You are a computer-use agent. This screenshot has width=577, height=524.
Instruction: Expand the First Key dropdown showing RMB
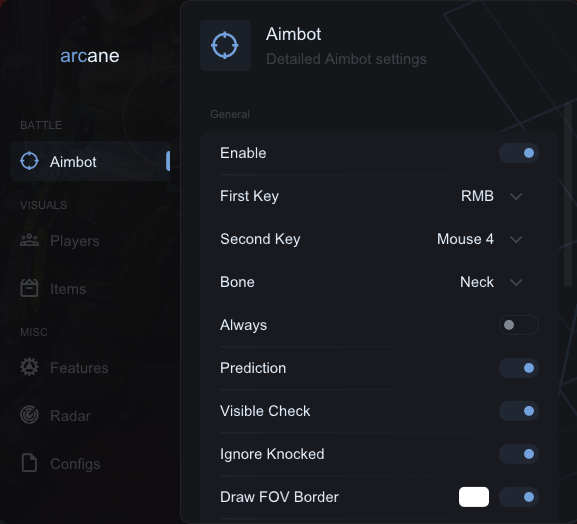pyautogui.click(x=491, y=196)
